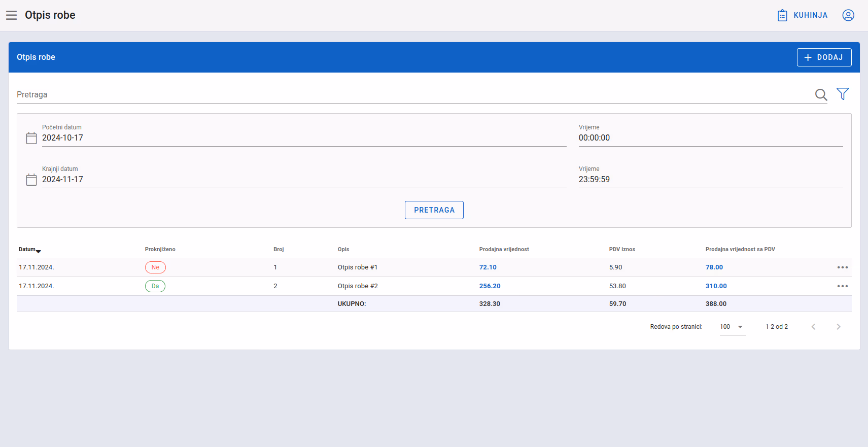868x447 pixels.
Task: Click the UKUPNO total label
Action: 352,304
